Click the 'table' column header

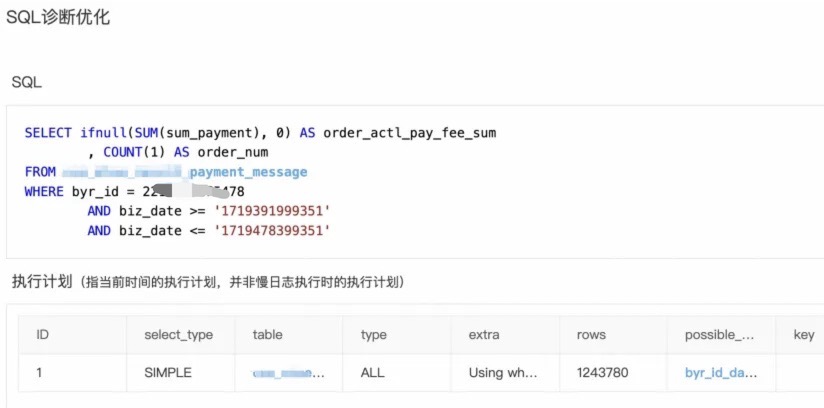tap(267, 335)
